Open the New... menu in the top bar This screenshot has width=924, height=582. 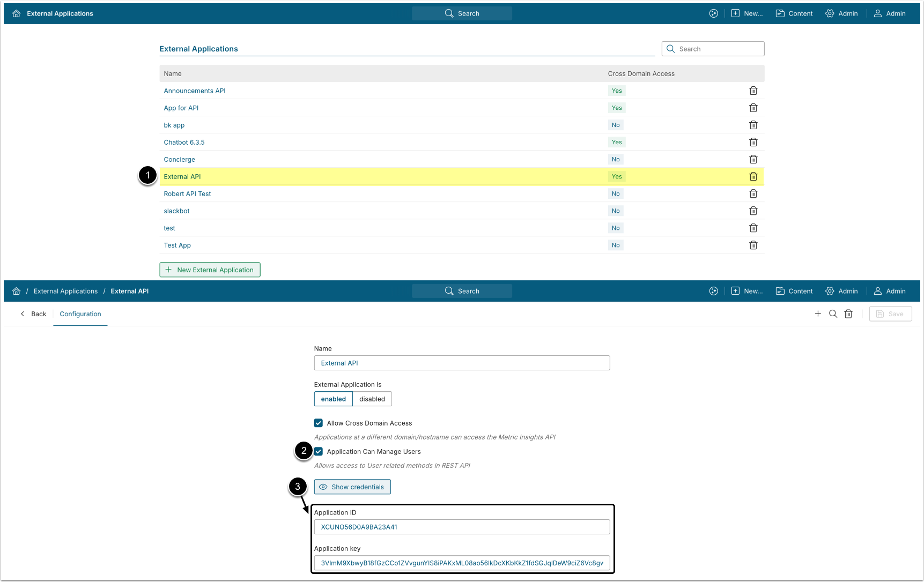(x=746, y=13)
